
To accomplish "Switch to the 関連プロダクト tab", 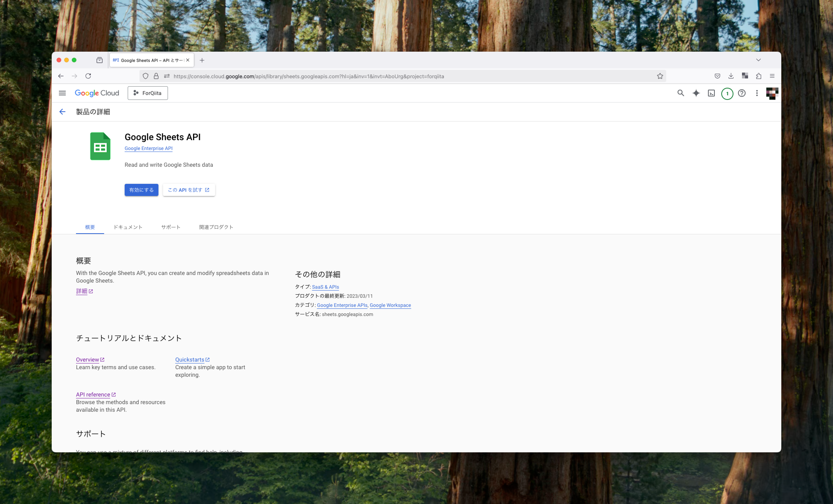I will (216, 227).
